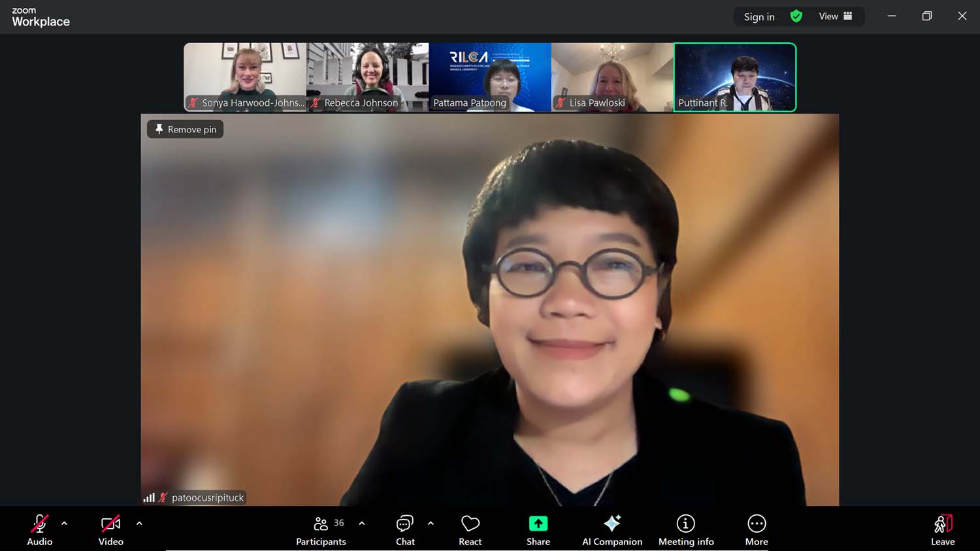Expand the Chat options chevron

(x=431, y=524)
